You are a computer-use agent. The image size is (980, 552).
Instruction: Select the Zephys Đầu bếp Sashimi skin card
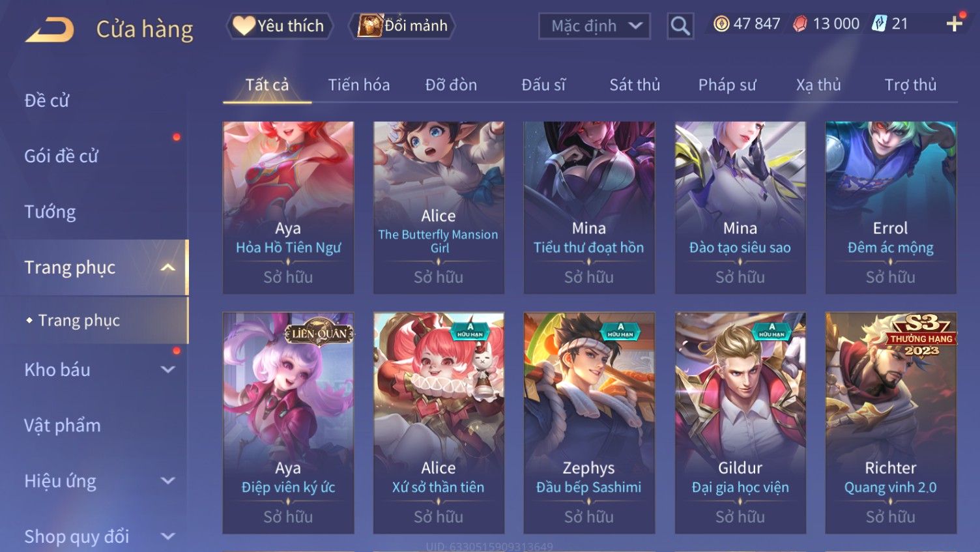(589, 422)
